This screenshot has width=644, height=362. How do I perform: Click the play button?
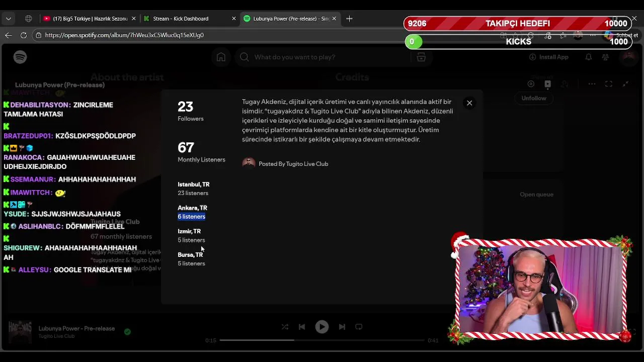tap(322, 327)
